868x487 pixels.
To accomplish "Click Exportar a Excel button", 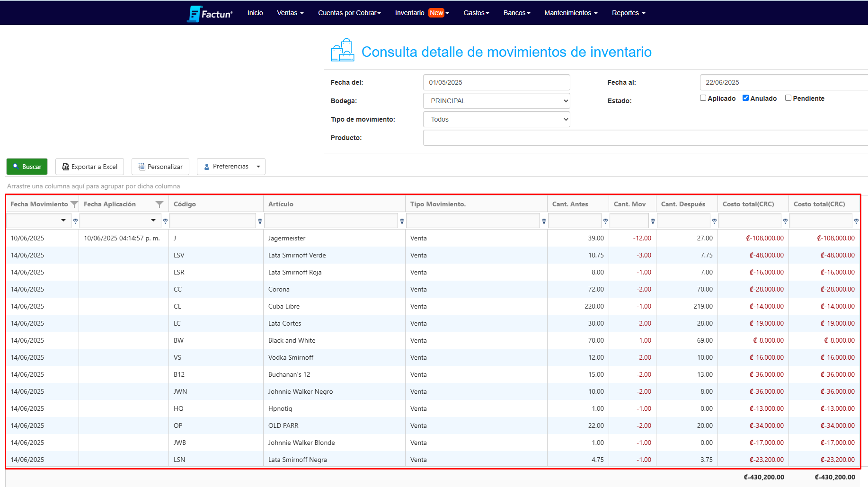I will tap(89, 167).
